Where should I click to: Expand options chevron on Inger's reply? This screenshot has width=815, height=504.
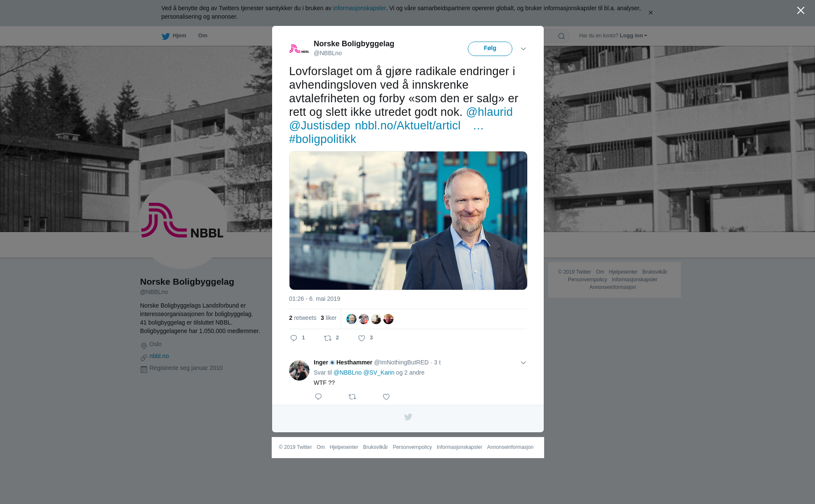coord(523,363)
